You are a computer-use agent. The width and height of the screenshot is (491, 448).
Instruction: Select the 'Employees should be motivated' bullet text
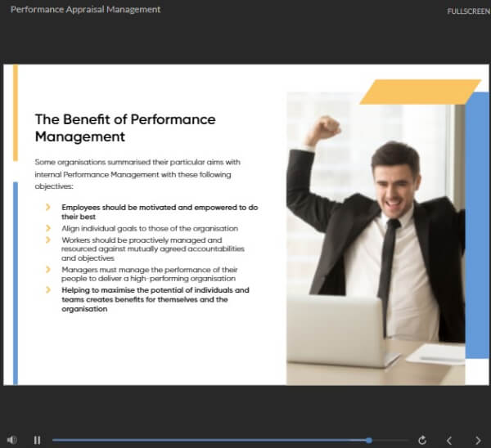click(x=160, y=212)
